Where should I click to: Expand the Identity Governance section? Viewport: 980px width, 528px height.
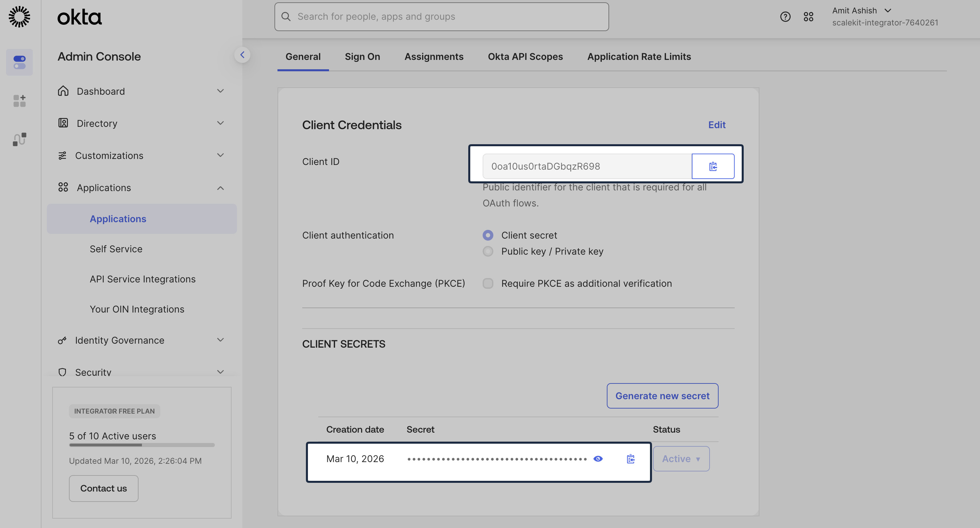221,340
